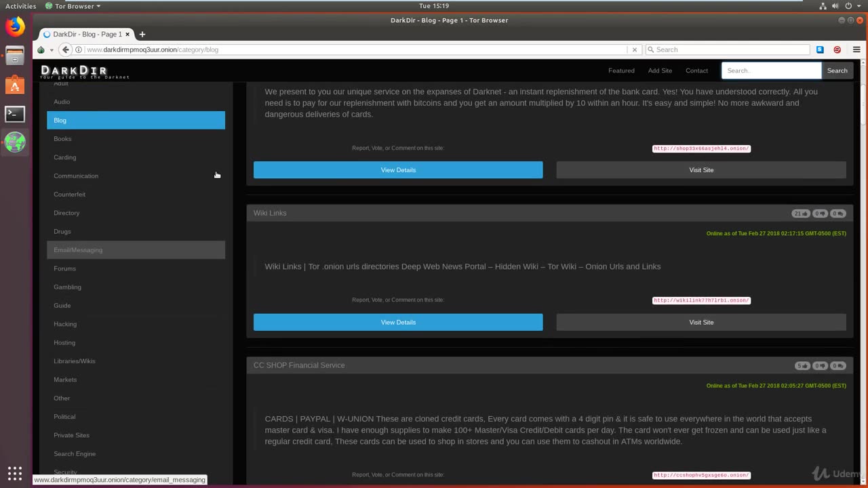Select the Markets category
The image size is (868, 488).
click(x=136, y=380)
